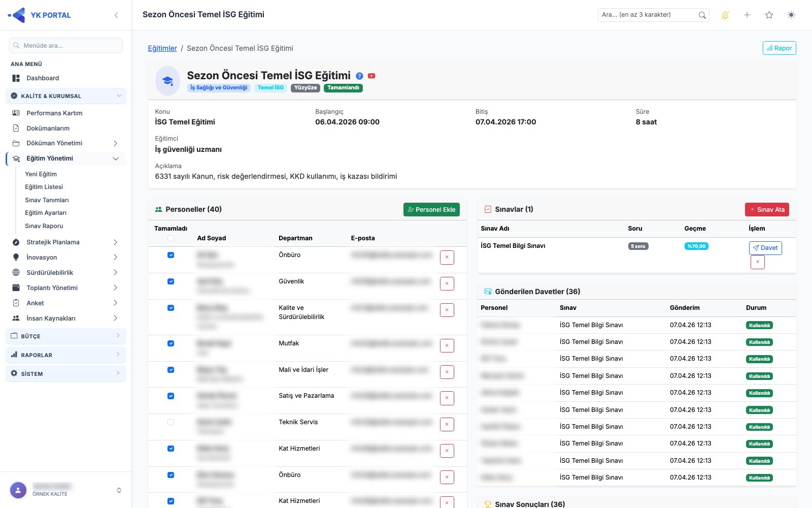Focus the Menüde ara sidebar search field
The height and width of the screenshot is (508, 812).
point(66,46)
